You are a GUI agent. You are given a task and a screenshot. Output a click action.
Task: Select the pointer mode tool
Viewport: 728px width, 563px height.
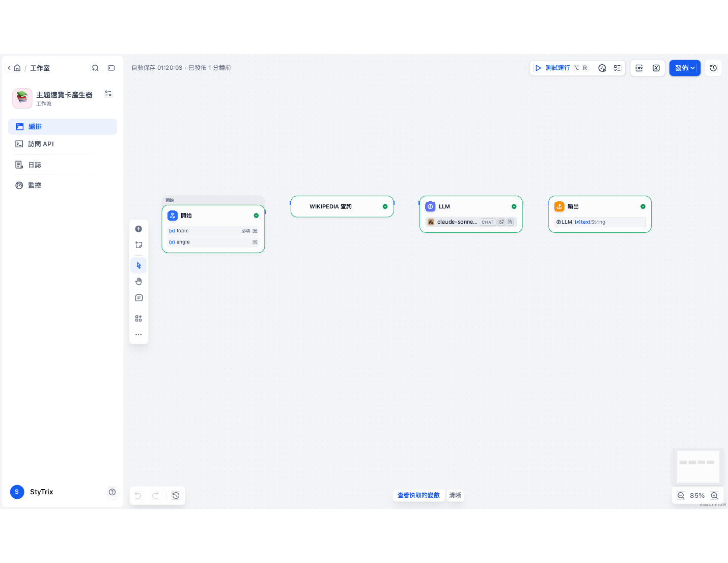point(138,265)
